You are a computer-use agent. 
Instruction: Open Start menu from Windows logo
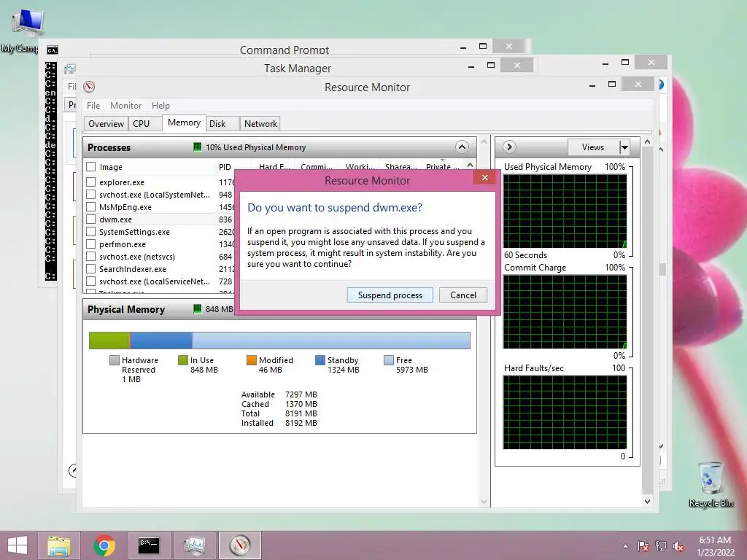[18, 545]
